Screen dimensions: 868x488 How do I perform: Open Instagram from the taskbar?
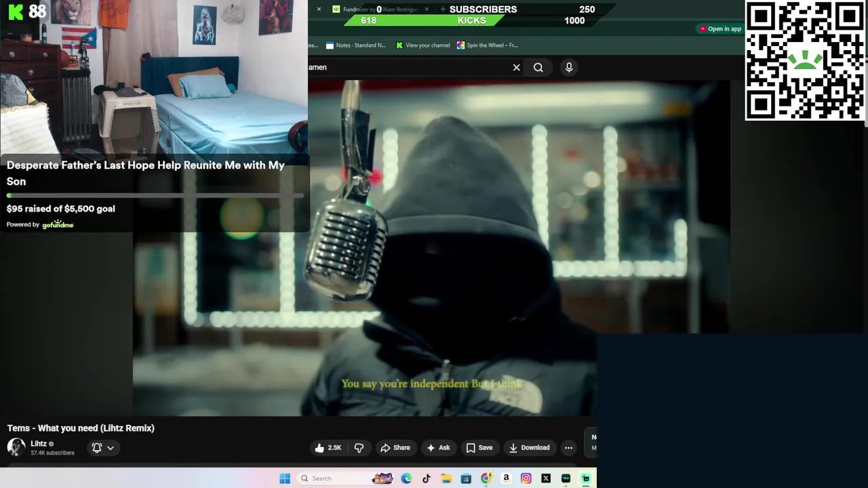click(526, 479)
